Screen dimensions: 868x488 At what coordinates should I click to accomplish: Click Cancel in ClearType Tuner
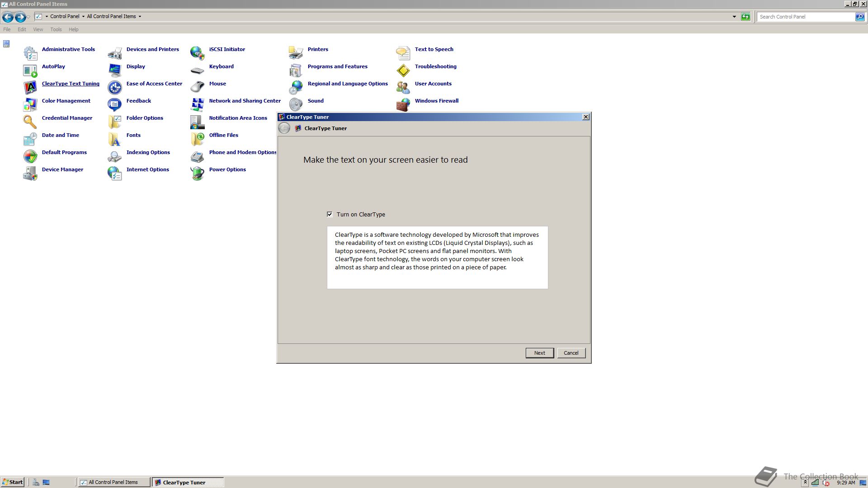571,353
